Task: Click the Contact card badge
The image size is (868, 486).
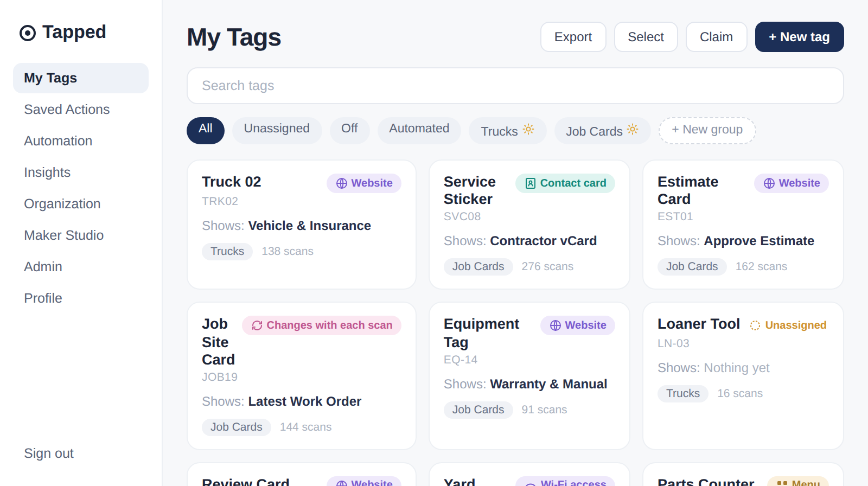Action: point(565,183)
